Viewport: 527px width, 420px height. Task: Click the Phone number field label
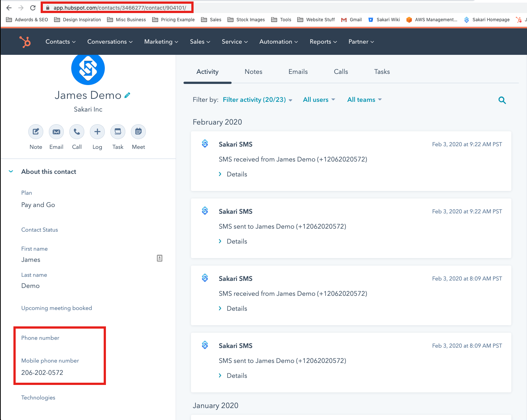tap(40, 338)
